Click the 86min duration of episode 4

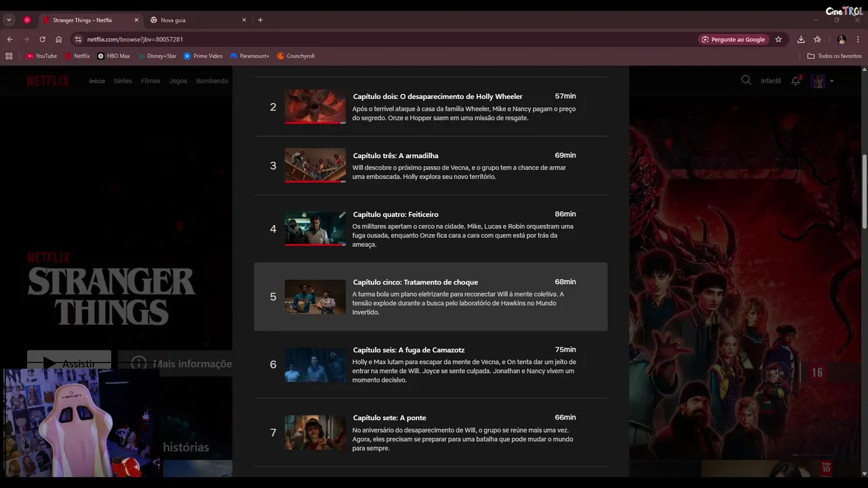click(x=565, y=214)
